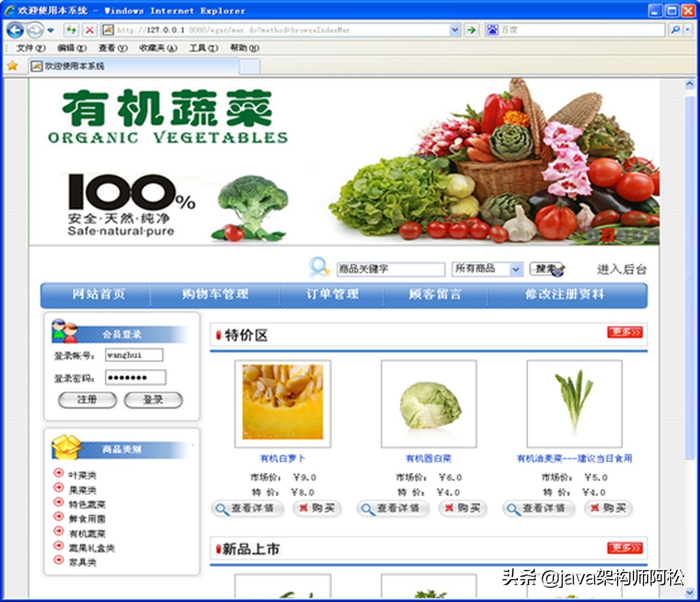This screenshot has height=602, width=700.
Task: Click the stop loading icon
Action: click(x=90, y=30)
